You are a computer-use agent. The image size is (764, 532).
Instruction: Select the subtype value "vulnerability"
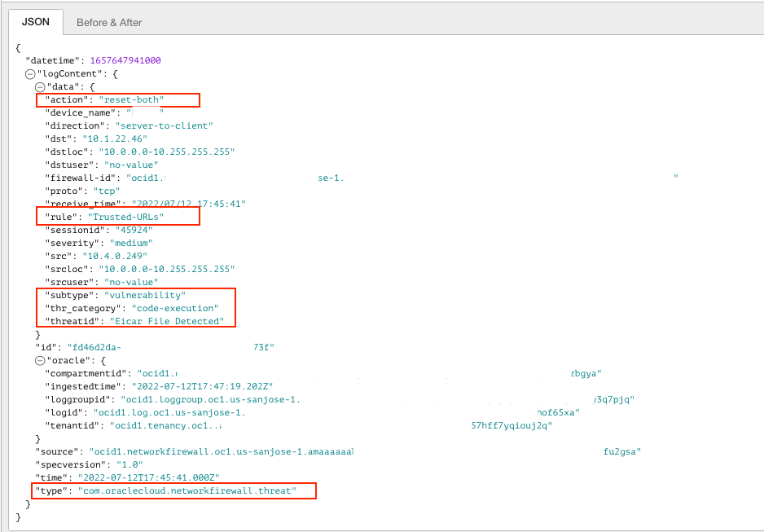coord(145,296)
